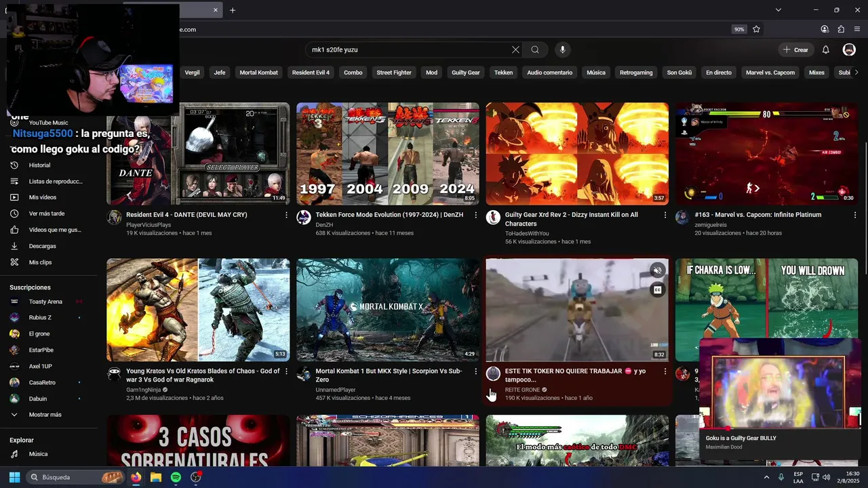Reset the 90% zoom indicator
The image size is (868, 488).
tap(739, 29)
